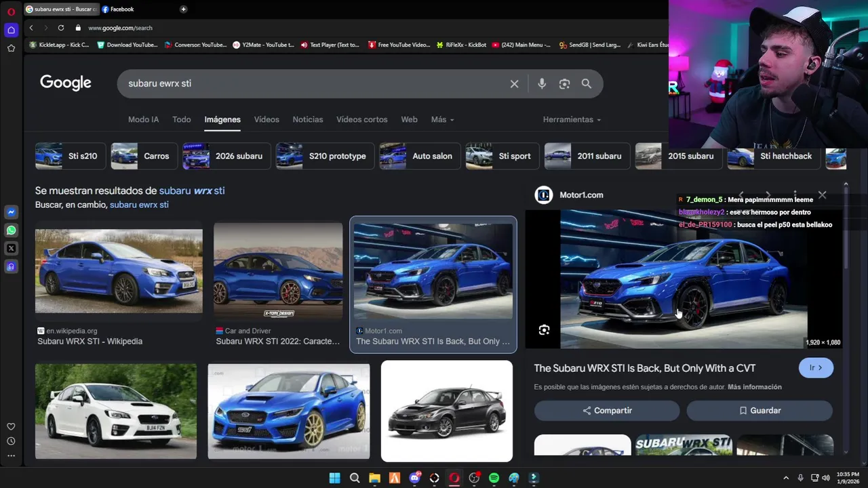Start voice search with microphone icon
Viewport: 868px width, 488px height.
pos(542,84)
